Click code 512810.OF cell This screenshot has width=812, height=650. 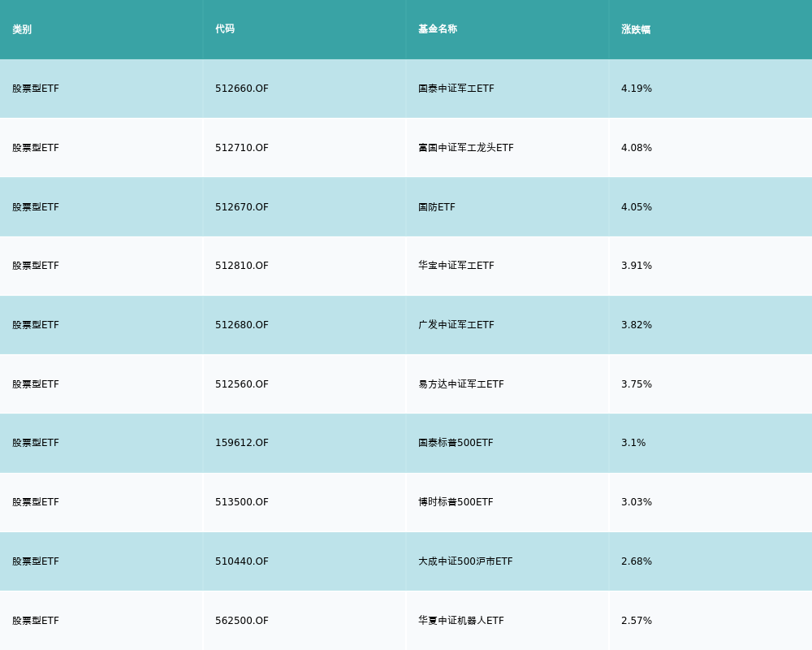[x=242, y=266]
